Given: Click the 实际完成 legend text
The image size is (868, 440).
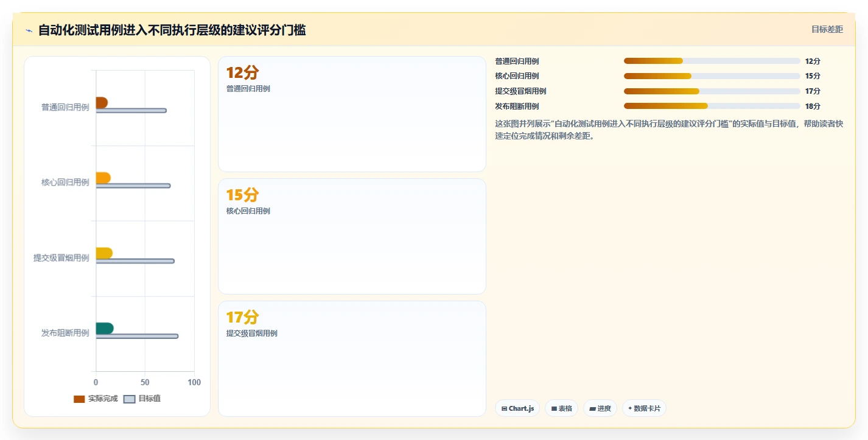Looking at the screenshot, I should (103, 399).
